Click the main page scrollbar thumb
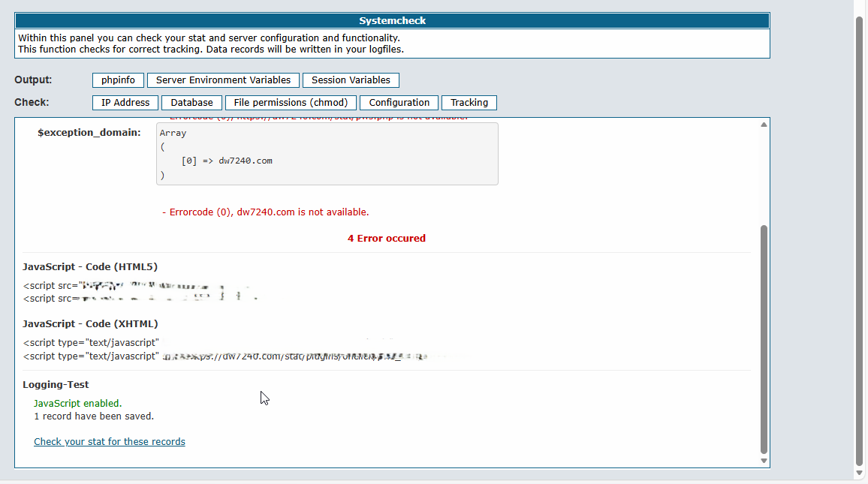 [x=860, y=240]
